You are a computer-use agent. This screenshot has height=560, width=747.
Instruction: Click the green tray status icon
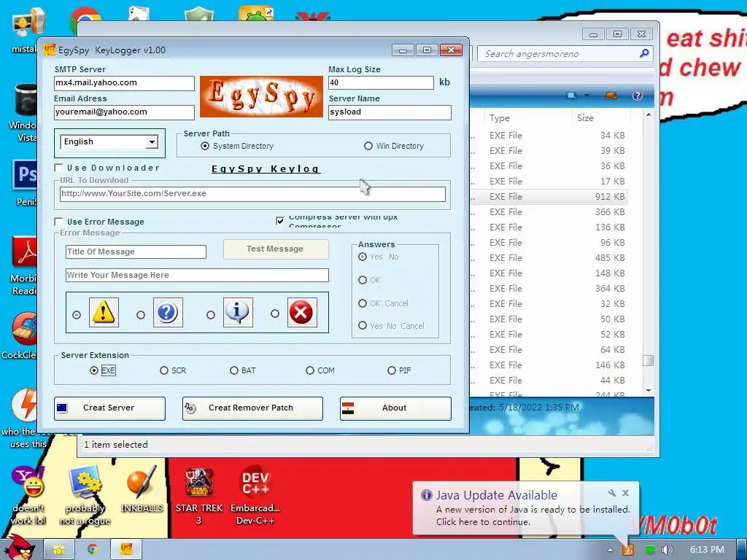(x=649, y=550)
